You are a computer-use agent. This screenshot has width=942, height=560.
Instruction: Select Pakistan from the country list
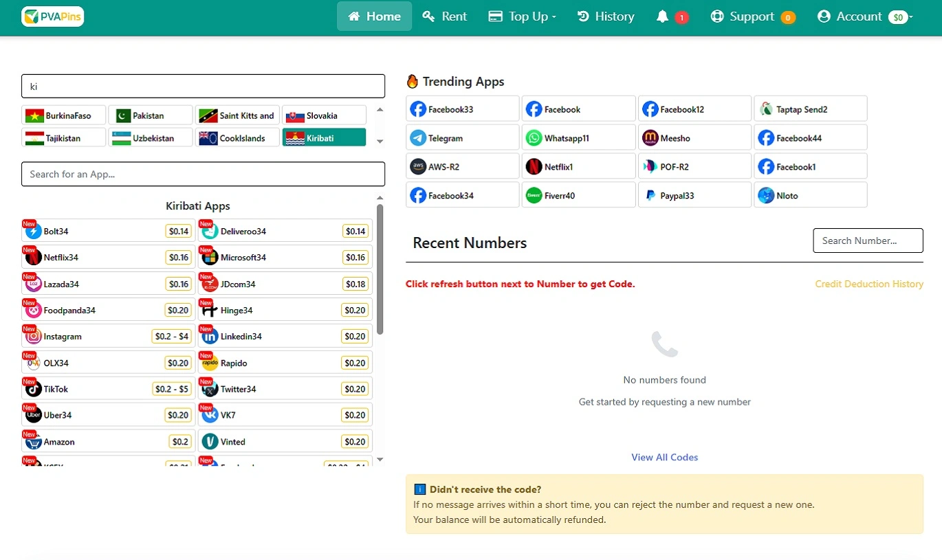point(150,115)
